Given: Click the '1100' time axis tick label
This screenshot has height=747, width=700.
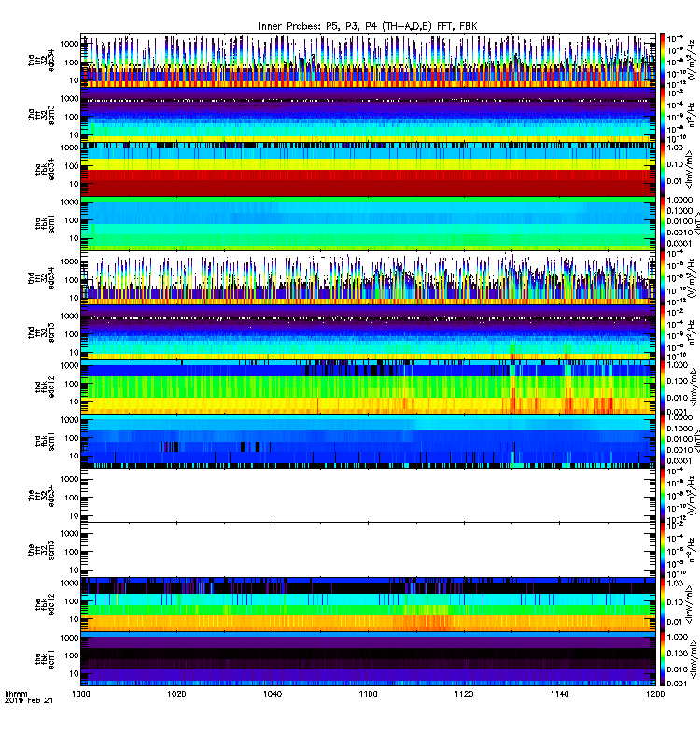Looking at the screenshot, I should click(x=368, y=694).
